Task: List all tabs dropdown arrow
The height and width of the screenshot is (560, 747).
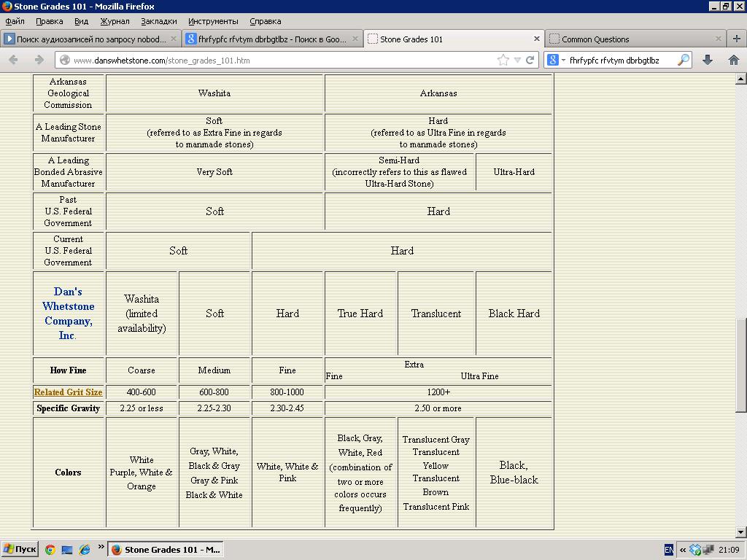Action: click(101, 547)
